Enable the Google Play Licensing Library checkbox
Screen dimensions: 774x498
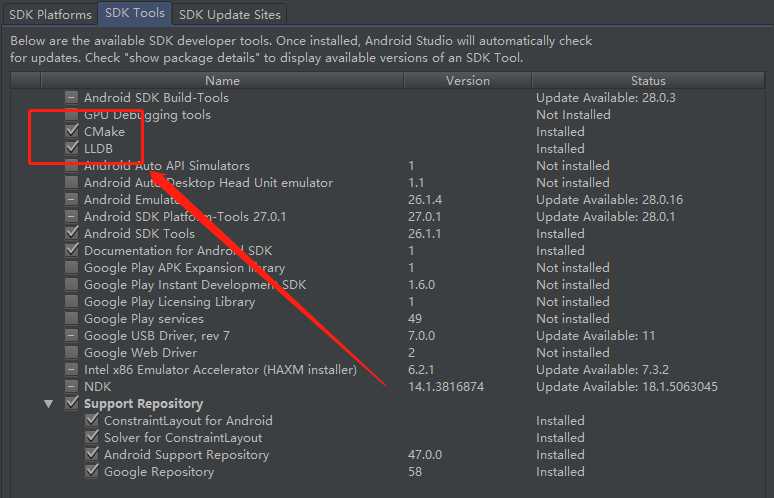click(x=72, y=301)
